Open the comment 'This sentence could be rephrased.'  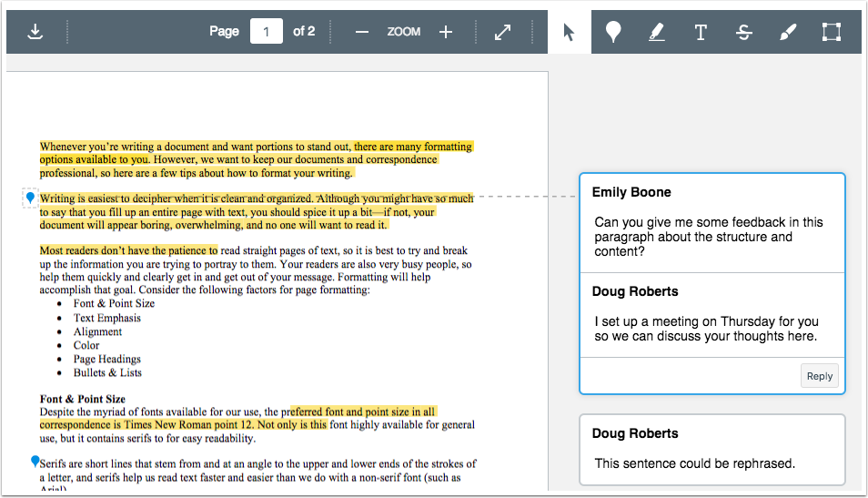click(x=712, y=450)
